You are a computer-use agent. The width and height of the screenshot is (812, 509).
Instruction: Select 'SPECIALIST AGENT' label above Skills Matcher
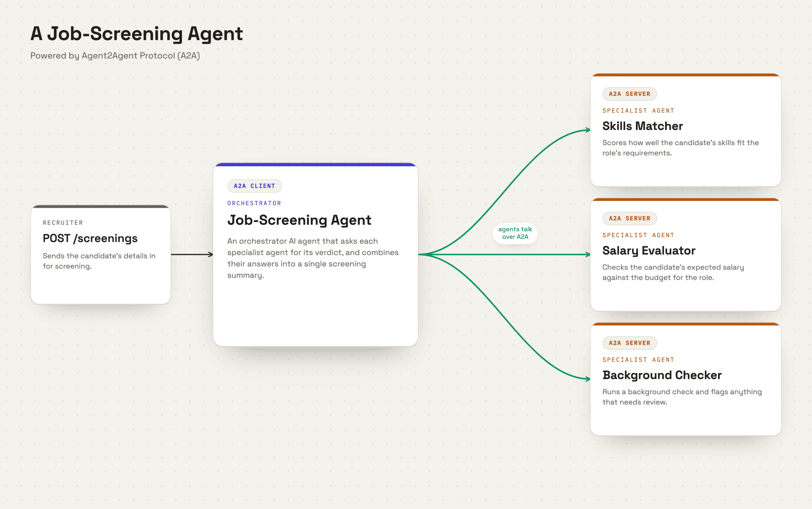point(638,110)
